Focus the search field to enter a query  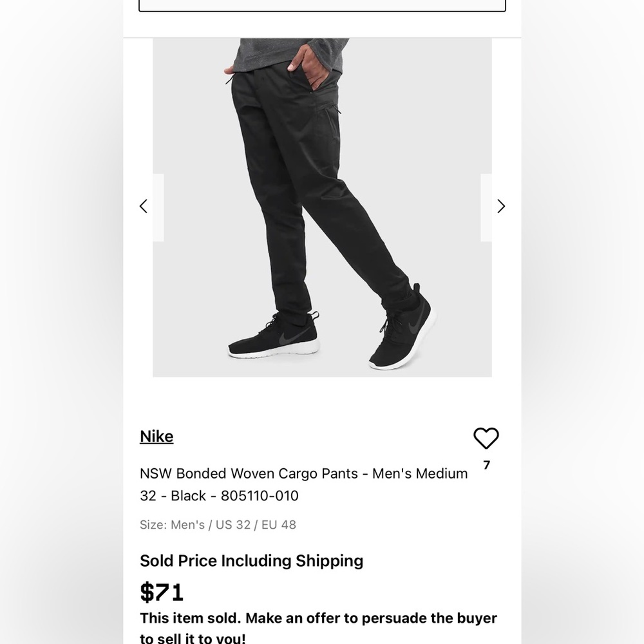click(x=322, y=3)
